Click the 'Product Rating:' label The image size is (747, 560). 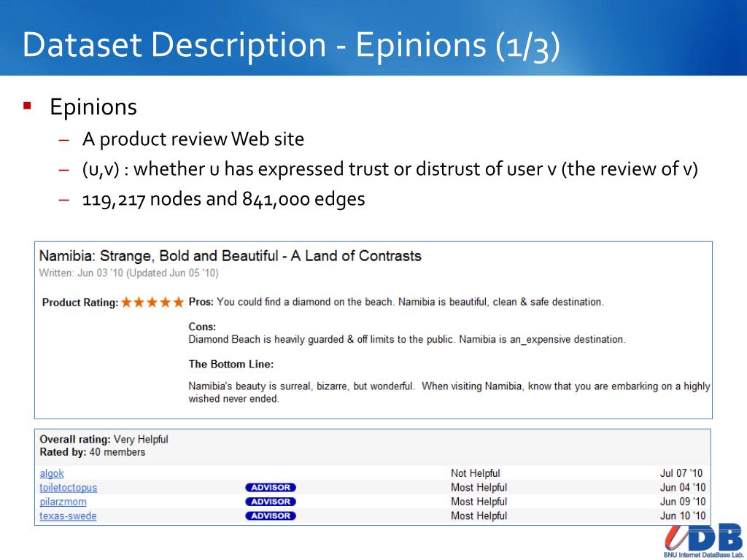click(80, 303)
